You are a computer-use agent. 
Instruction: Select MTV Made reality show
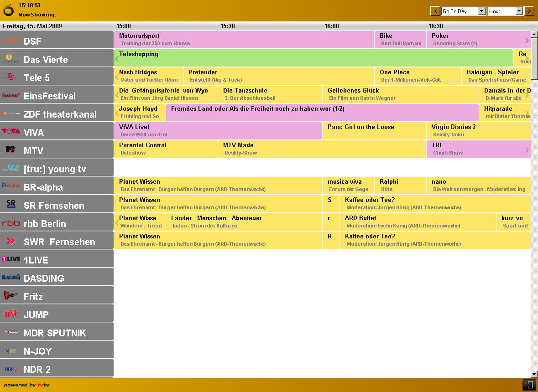(x=322, y=149)
